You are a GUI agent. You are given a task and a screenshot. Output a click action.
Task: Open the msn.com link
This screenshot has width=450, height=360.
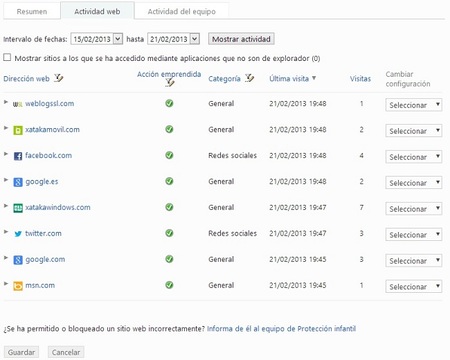[40, 285]
